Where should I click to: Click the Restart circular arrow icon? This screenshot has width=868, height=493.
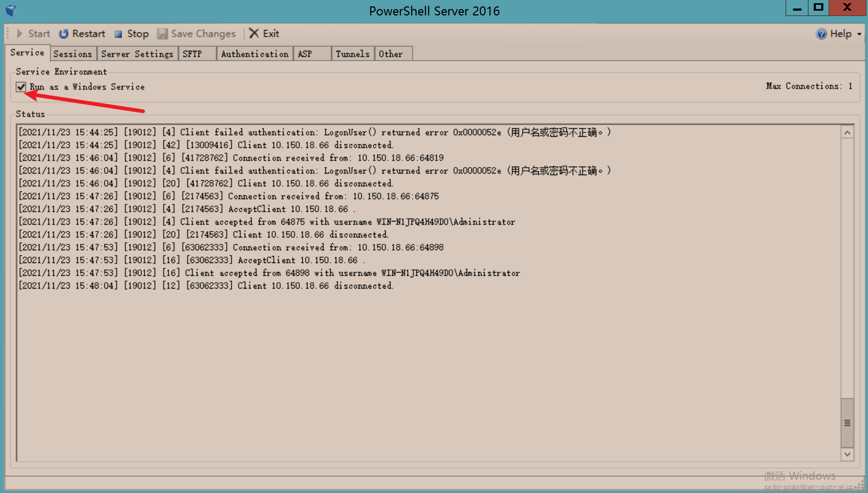coord(63,34)
